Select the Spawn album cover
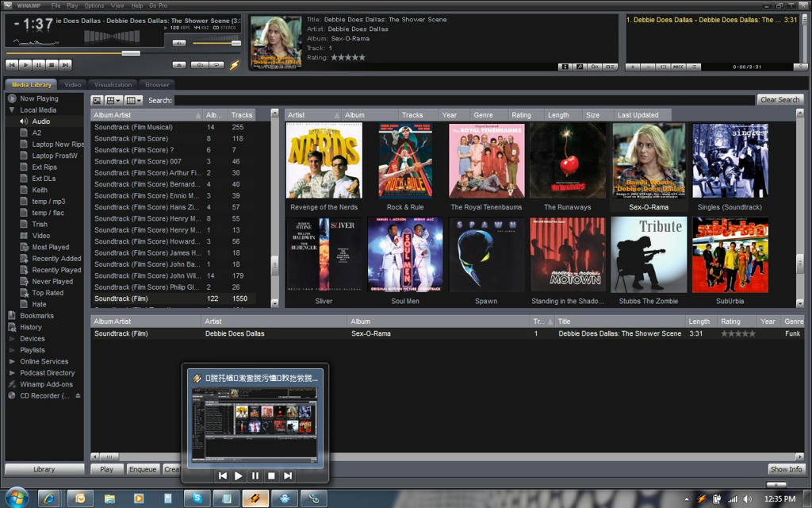812x508 pixels. [x=486, y=255]
